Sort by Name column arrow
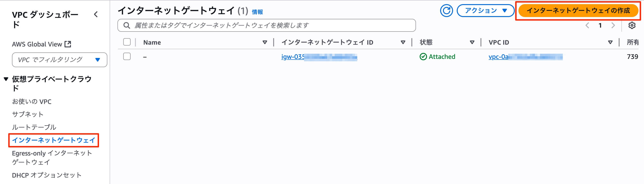 (264, 43)
